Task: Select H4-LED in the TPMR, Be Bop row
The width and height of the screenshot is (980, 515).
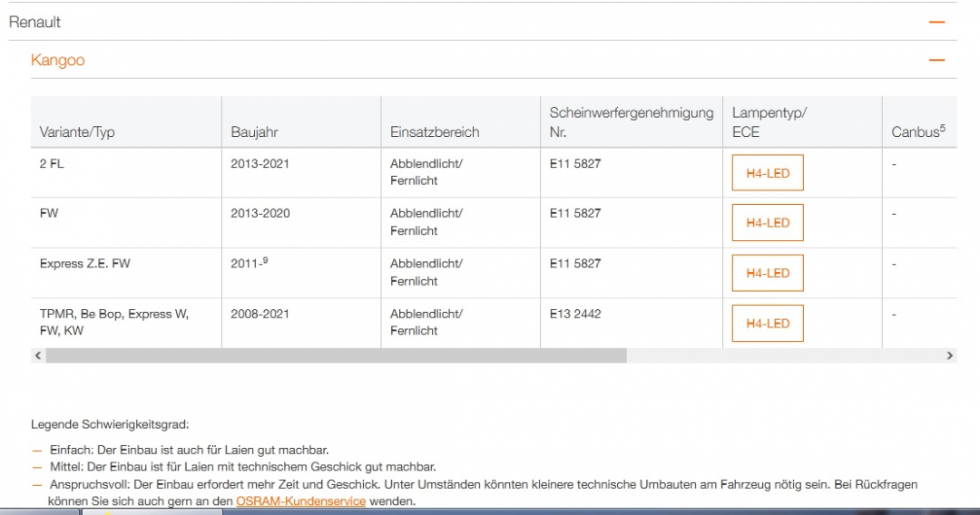Action: (x=768, y=324)
